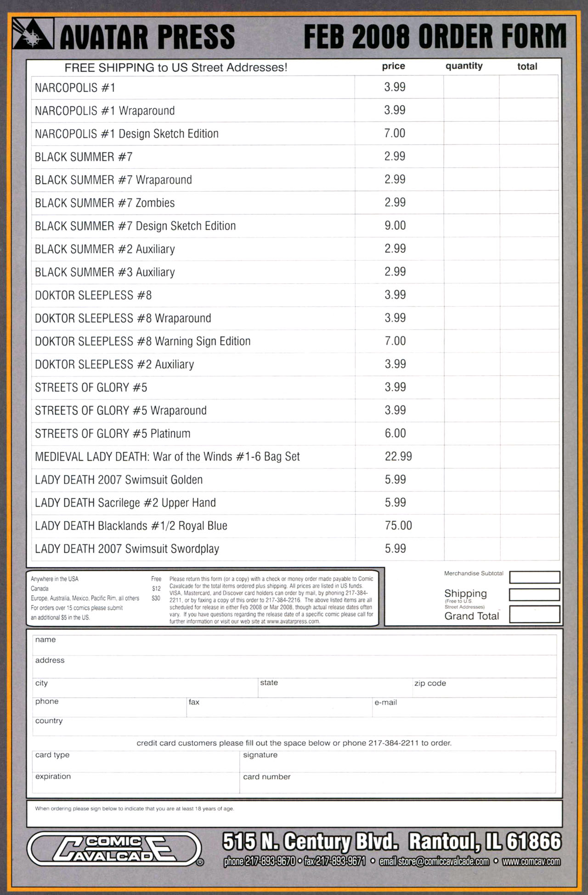Click the 'AVATAR PRESS' title text
The width and height of the screenshot is (588, 895).
[x=147, y=36]
